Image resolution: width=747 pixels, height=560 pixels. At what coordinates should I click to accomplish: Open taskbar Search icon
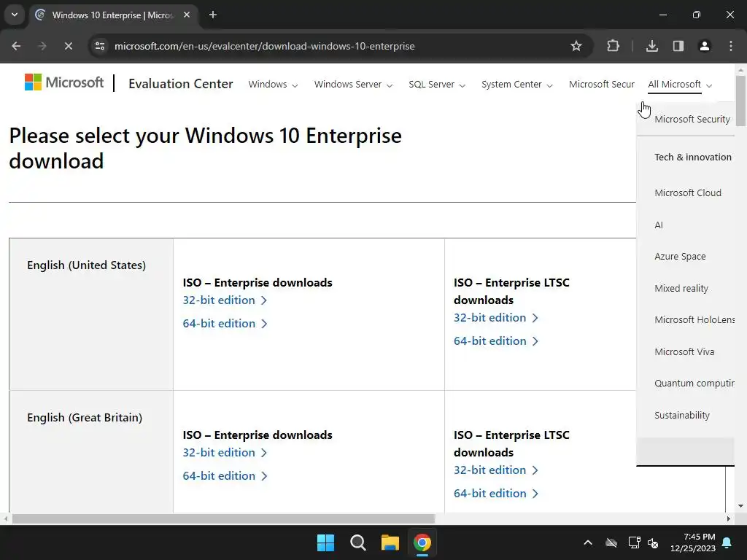coord(357,542)
